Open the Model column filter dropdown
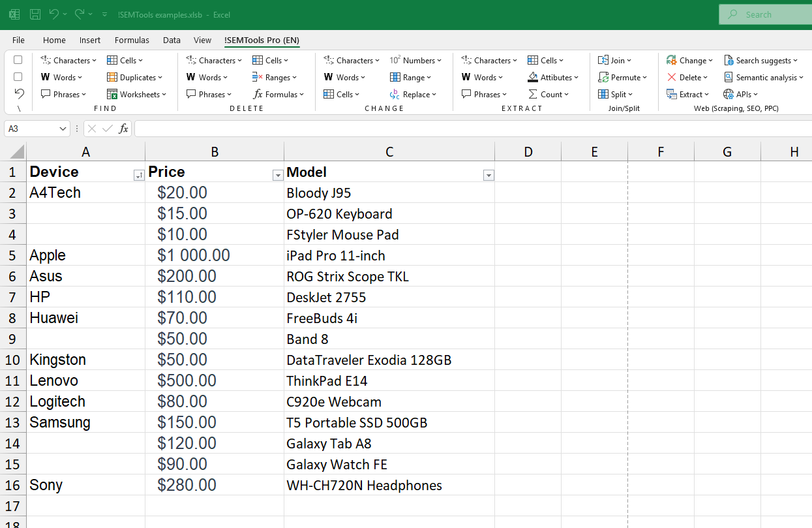The height and width of the screenshot is (528, 812). [489, 175]
